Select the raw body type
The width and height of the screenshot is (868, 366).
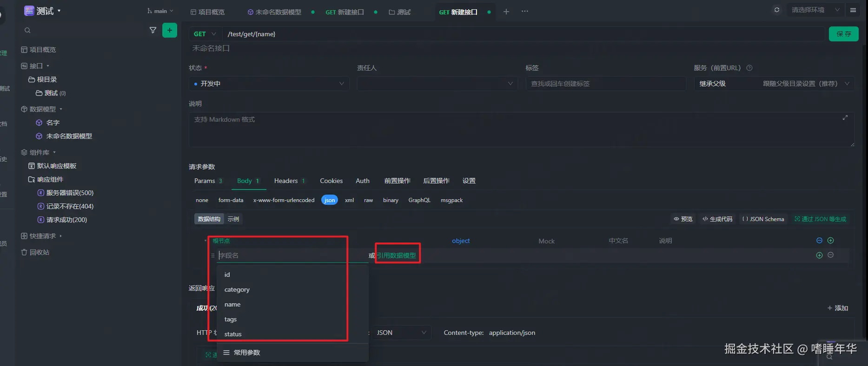click(x=368, y=200)
